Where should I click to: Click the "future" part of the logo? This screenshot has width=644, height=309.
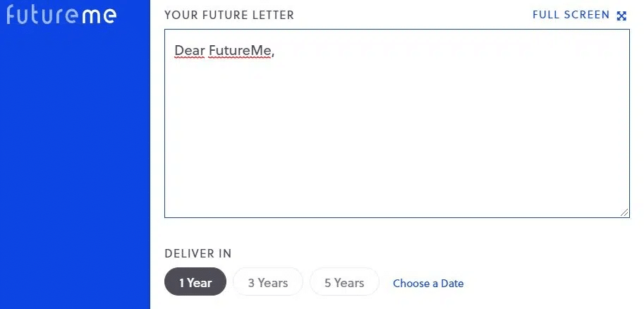[x=44, y=14]
